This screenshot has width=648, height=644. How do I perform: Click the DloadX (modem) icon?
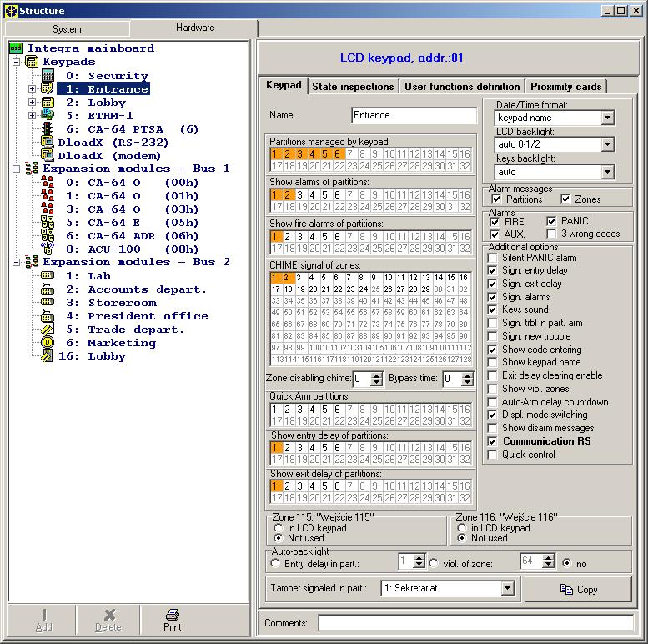pyautogui.click(x=48, y=155)
